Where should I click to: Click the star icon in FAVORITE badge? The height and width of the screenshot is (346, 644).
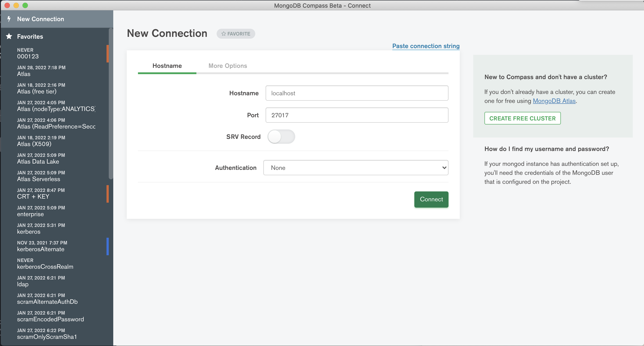[224, 34]
